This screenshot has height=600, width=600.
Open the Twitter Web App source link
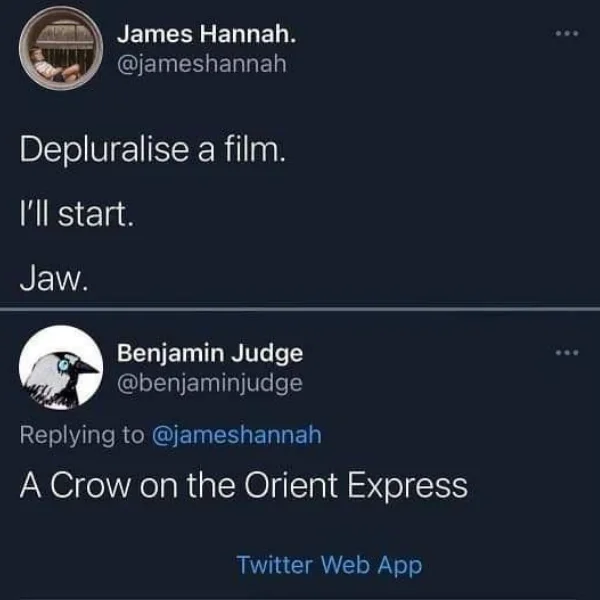[x=329, y=565]
